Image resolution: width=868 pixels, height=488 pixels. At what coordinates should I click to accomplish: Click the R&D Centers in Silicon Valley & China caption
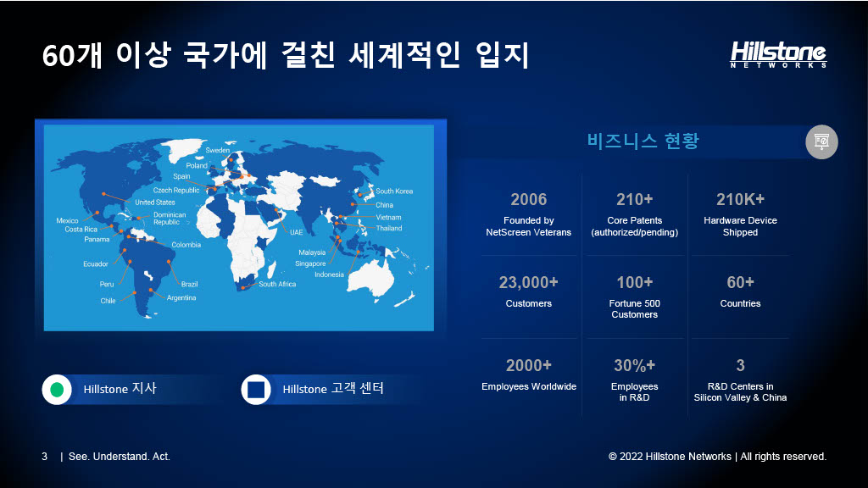(x=740, y=391)
